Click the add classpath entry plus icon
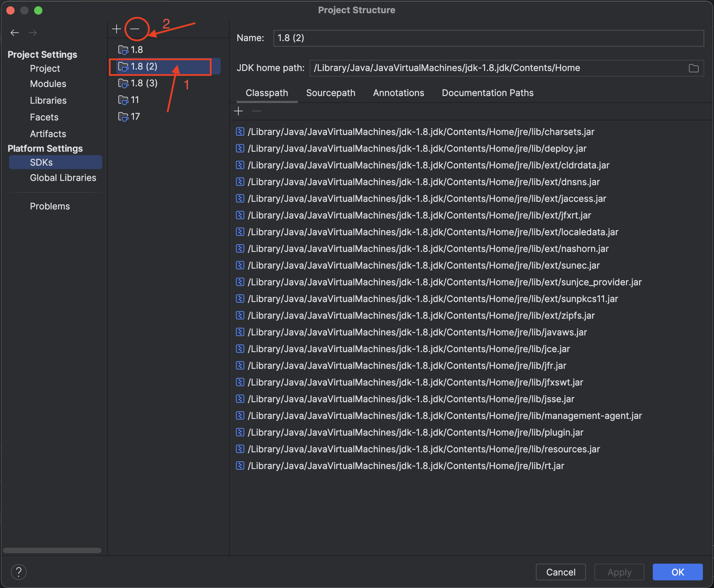The height and width of the screenshot is (588, 714). pyautogui.click(x=238, y=111)
